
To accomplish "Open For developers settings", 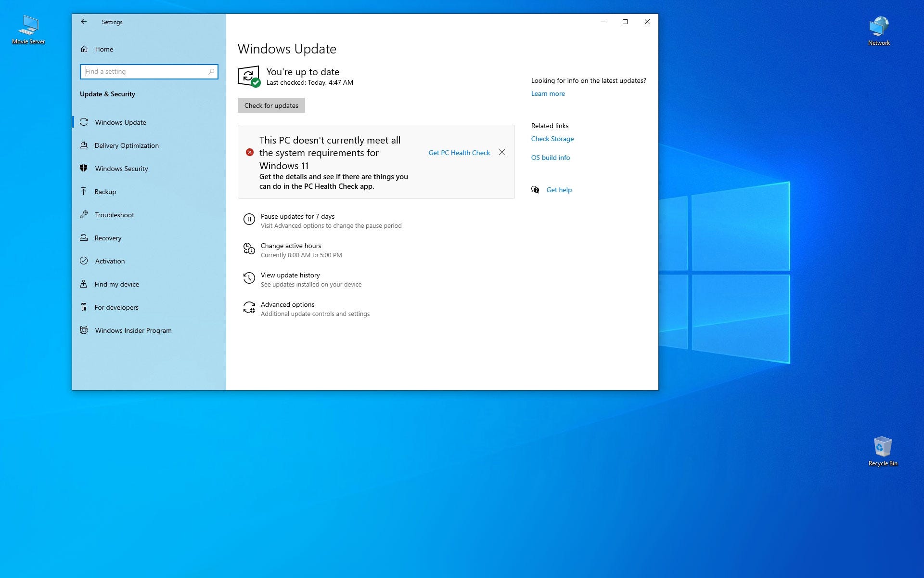I will (x=149, y=307).
